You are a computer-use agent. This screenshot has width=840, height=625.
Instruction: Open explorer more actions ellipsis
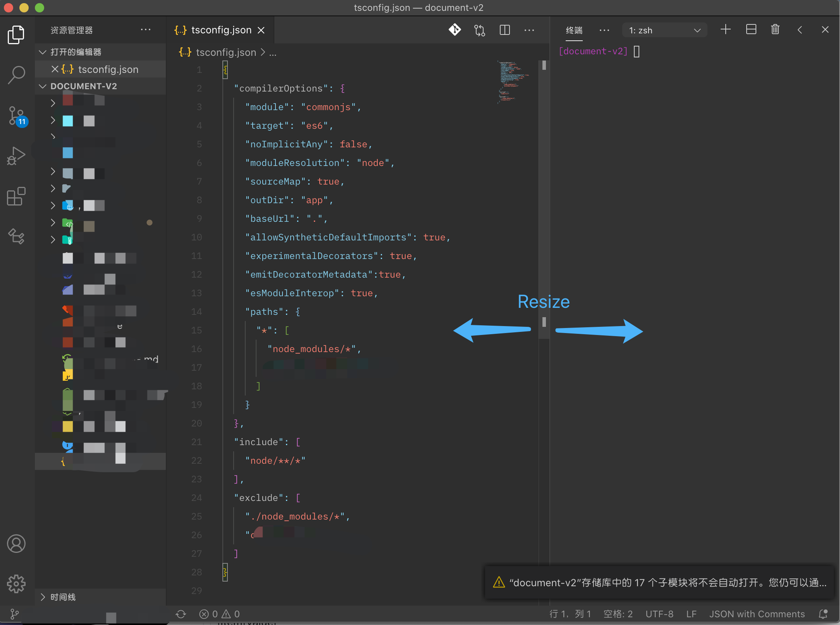(x=145, y=30)
